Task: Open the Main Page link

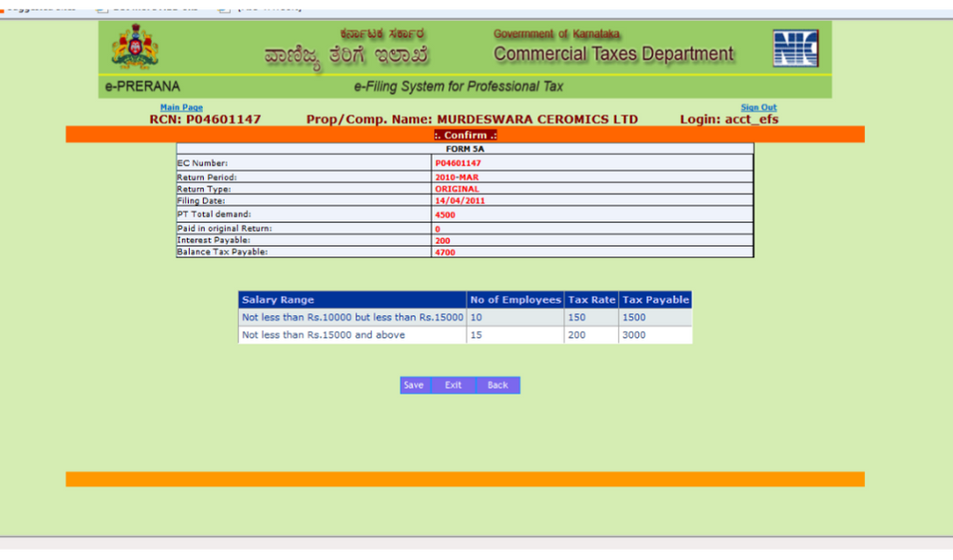Action: (180, 107)
